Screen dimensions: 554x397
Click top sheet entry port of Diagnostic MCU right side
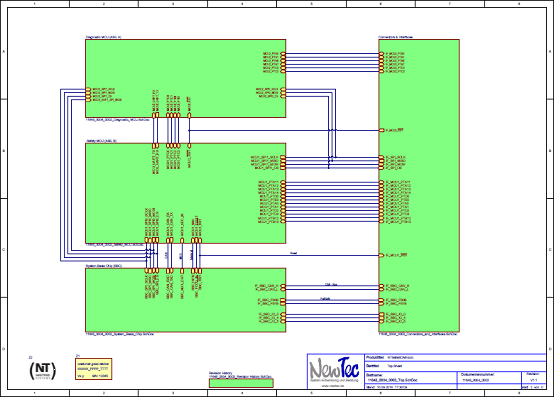tap(283, 54)
